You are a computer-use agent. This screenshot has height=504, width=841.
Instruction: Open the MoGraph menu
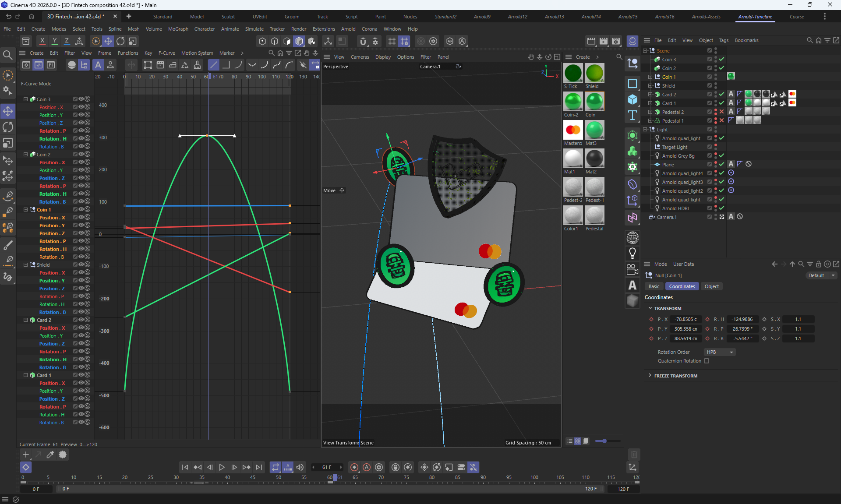178,29
